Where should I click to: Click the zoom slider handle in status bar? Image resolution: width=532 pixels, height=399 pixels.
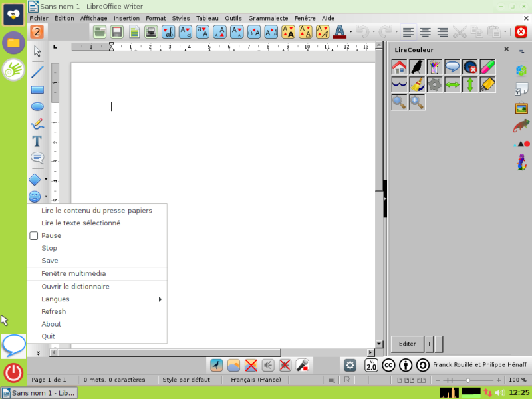tap(468, 380)
